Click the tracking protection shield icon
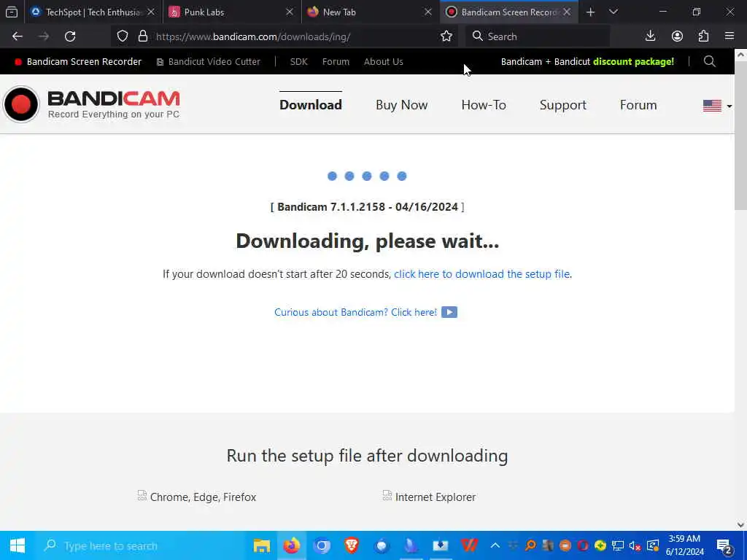 [x=123, y=36]
